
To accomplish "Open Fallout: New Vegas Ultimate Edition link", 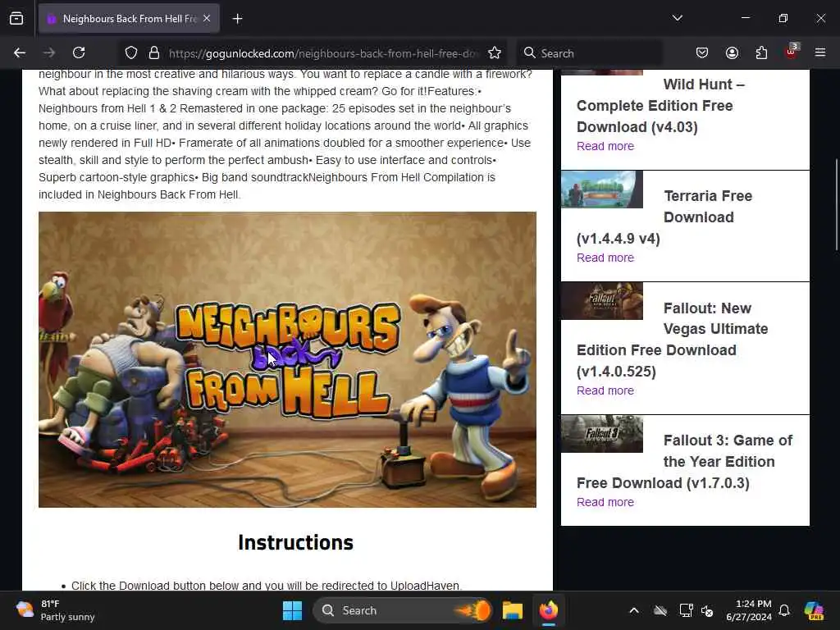I will tap(673, 340).
